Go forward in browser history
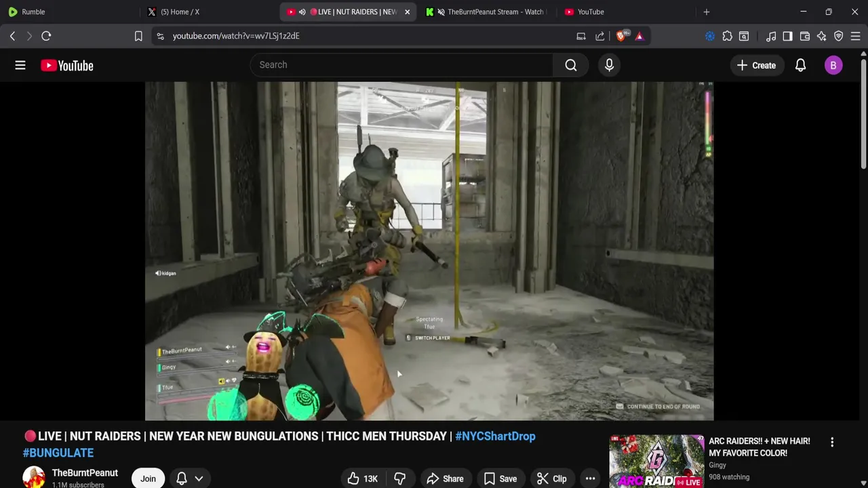868x488 pixels. coord(29,36)
